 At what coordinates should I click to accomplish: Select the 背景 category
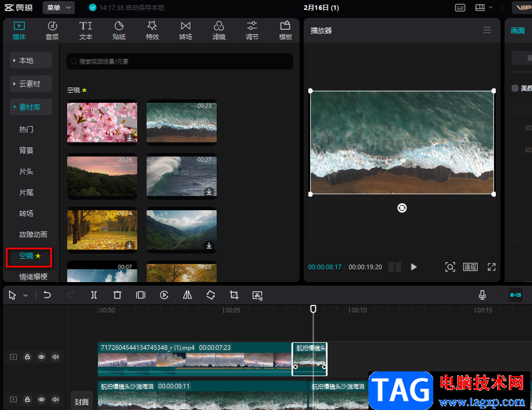(26, 150)
